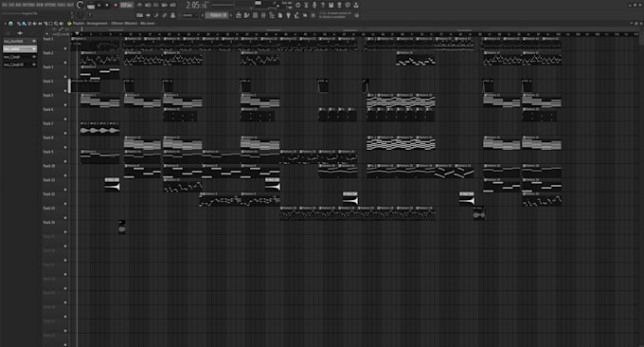Select the Playback speaker tool in playlist
The height and width of the screenshot is (347, 644).
[x=62, y=24]
